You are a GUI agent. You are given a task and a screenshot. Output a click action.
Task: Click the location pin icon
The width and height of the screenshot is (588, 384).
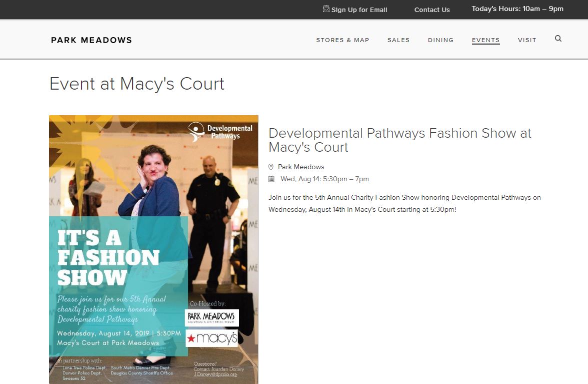point(271,167)
